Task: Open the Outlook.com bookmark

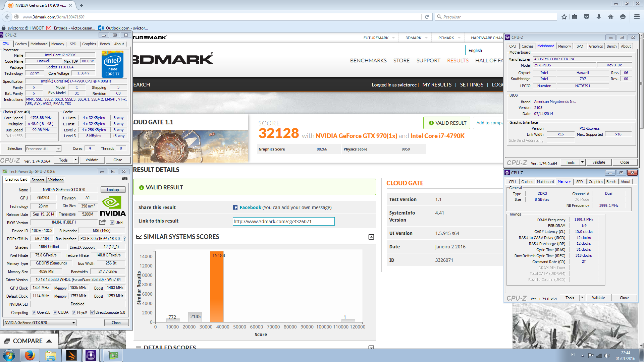Action: pyautogui.click(x=123, y=28)
